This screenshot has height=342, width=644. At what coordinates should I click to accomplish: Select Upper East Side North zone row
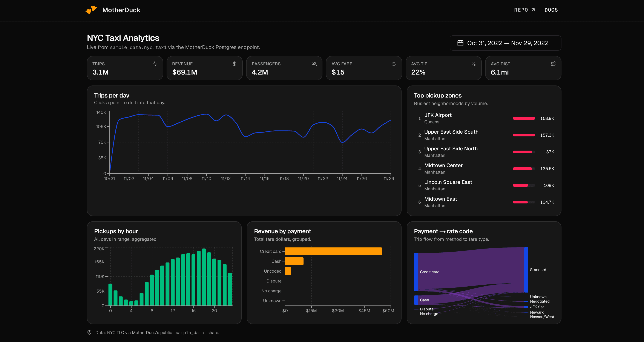pyautogui.click(x=484, y=152)
